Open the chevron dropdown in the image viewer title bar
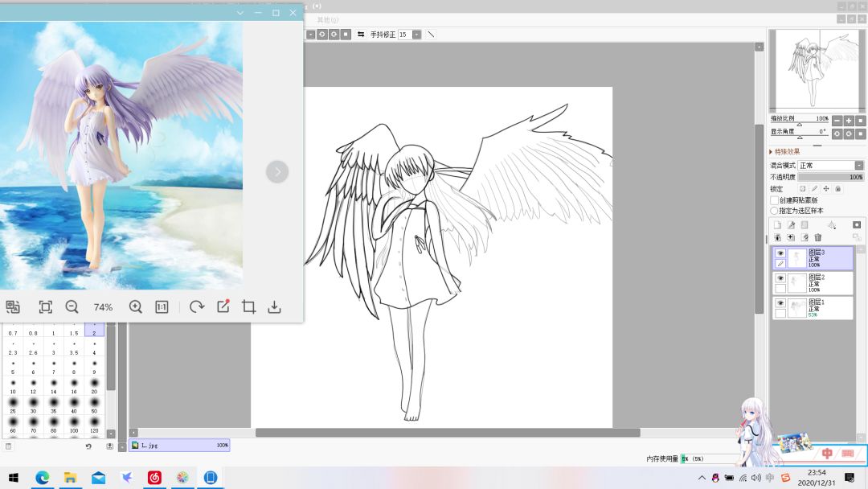The height and width of the screenshot is (489, 868). point(240,13)
